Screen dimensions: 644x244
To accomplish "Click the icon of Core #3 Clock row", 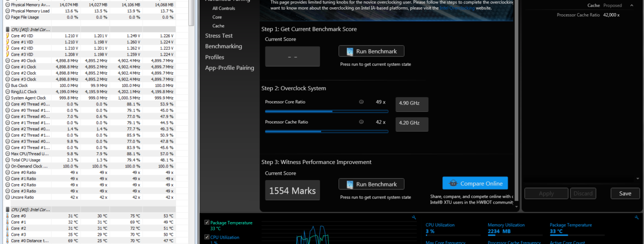I will coord(7,79).
